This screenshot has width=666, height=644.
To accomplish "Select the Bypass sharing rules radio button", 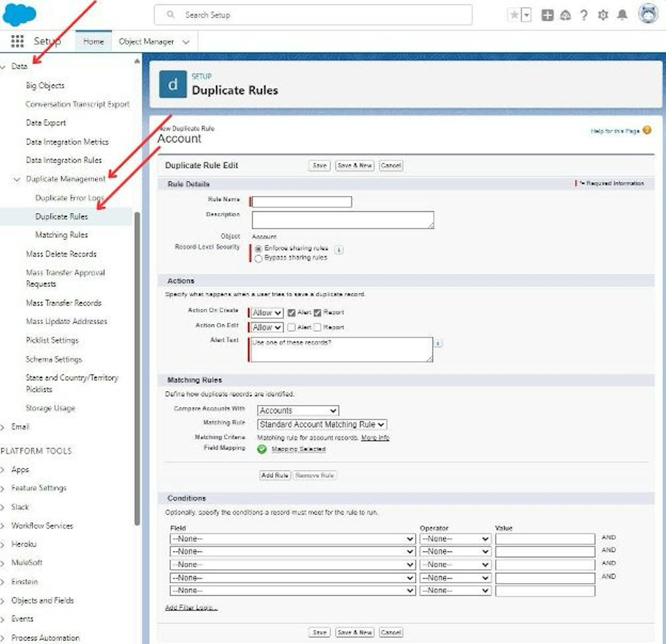I will [x=258, y=258].
